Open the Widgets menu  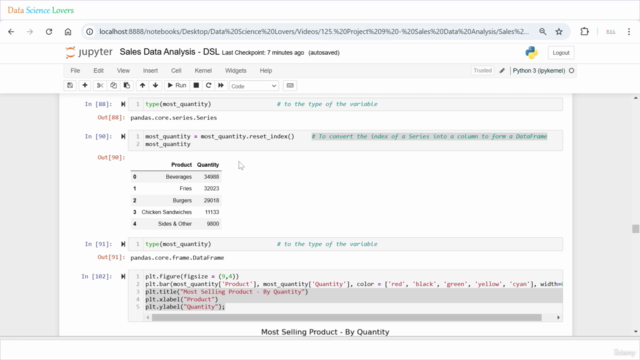click(236, 71)
